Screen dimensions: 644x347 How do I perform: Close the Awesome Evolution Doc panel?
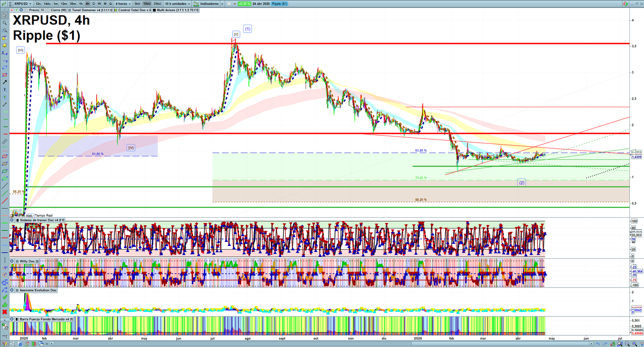click(x=12, y=290)
